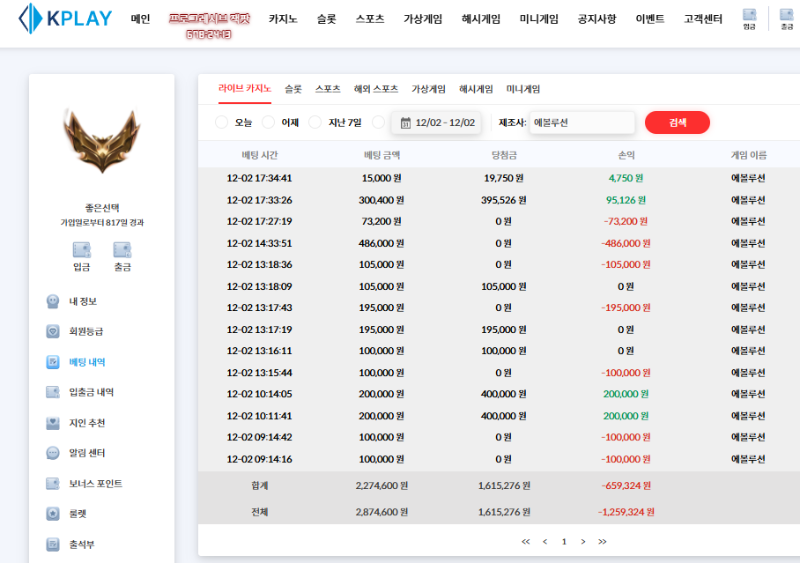
Task: Go to first page of results
Action: click(x=526, y=542)
